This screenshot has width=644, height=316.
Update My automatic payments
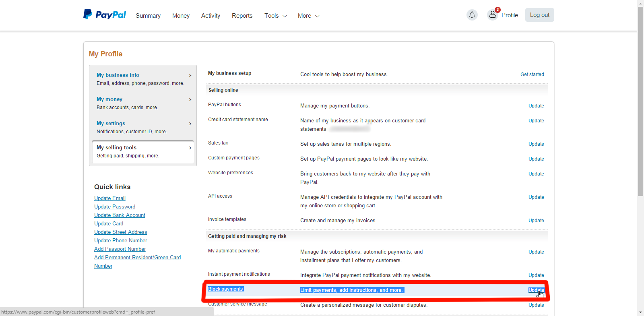(x=536, y=252)
